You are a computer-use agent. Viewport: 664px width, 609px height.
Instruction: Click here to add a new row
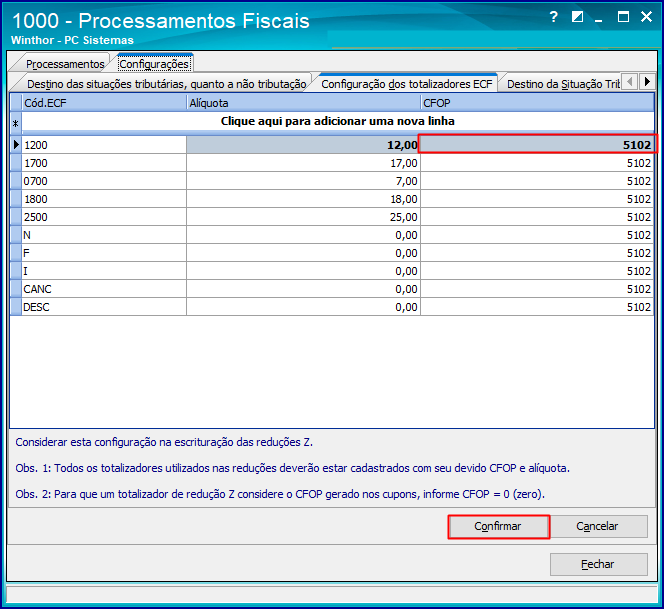point(338,122)
